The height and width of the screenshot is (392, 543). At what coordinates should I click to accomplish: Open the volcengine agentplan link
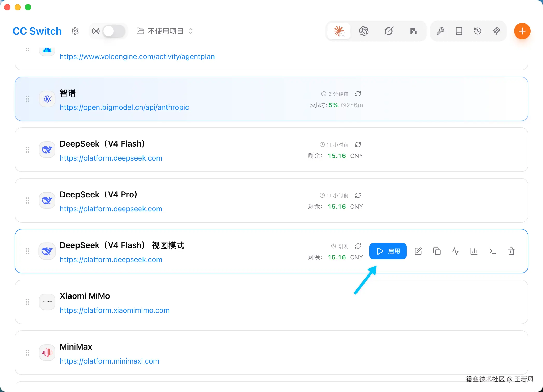pos(137,56)
